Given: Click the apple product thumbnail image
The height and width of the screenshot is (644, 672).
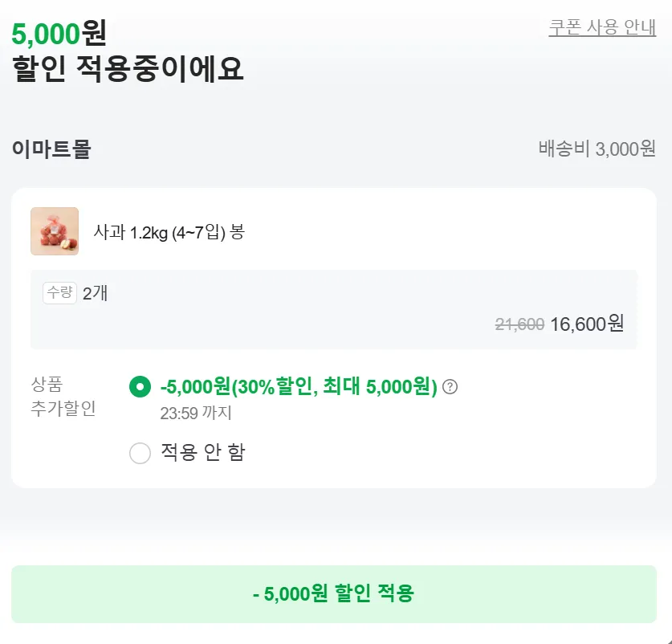Looking at the screenshot, I should (55, 231).
